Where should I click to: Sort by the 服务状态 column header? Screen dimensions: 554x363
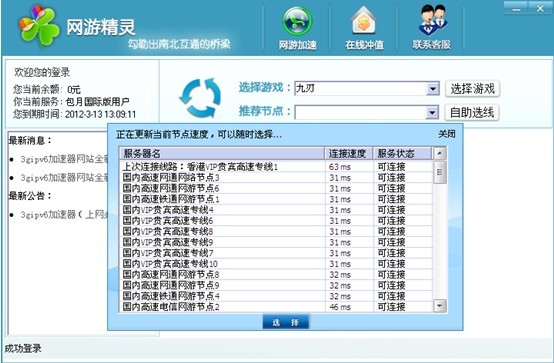[x=402, y=153]
